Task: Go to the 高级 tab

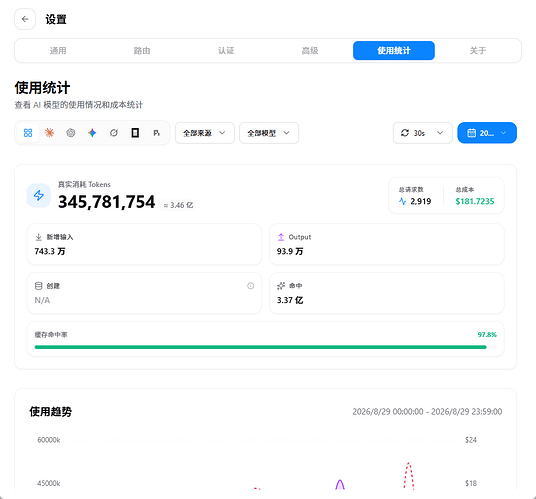Action: 310,51
